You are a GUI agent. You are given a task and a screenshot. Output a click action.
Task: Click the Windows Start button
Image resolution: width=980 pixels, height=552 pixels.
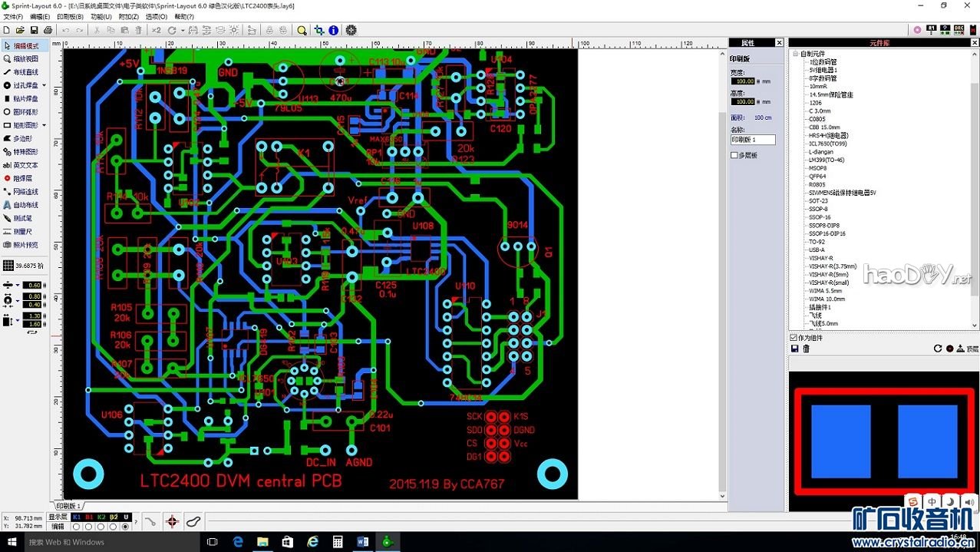[13, 542]
